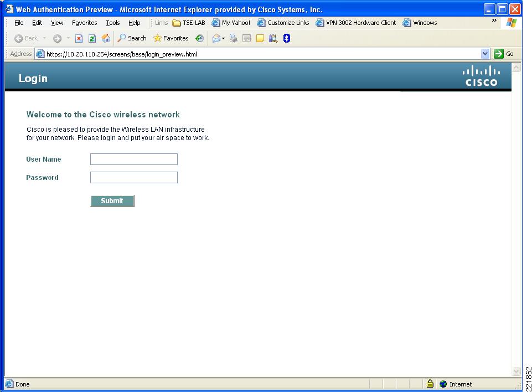The height and width of the screenshot is (392, 532).
Task: Open the Forward button history dropdown arrow
Action: [x=68, y=38]
